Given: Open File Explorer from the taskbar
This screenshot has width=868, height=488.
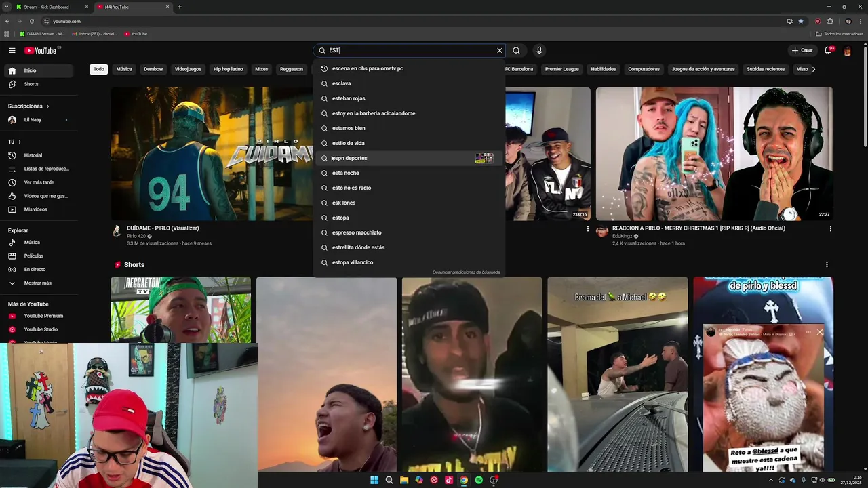Looking at the screenshot, I should click(404, 480).
